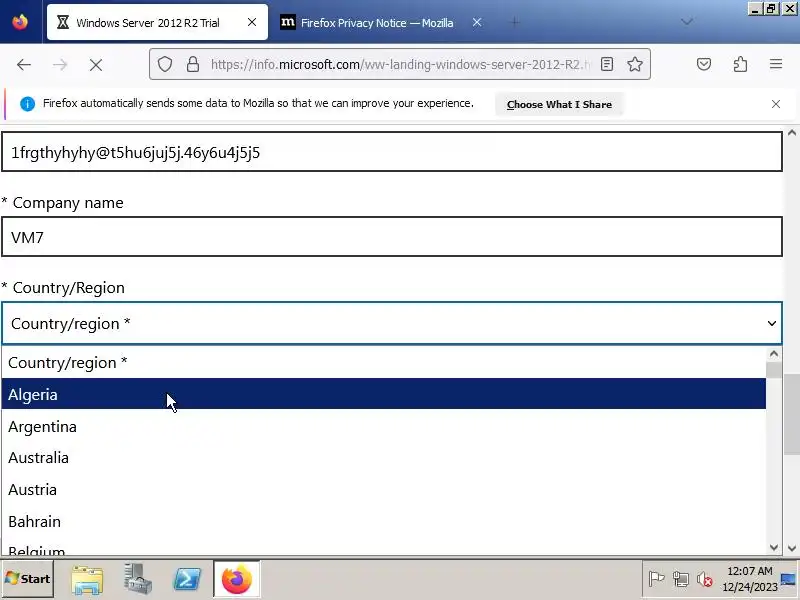Bookmark this page with the star
800x600 pixels.
(635, 64)
